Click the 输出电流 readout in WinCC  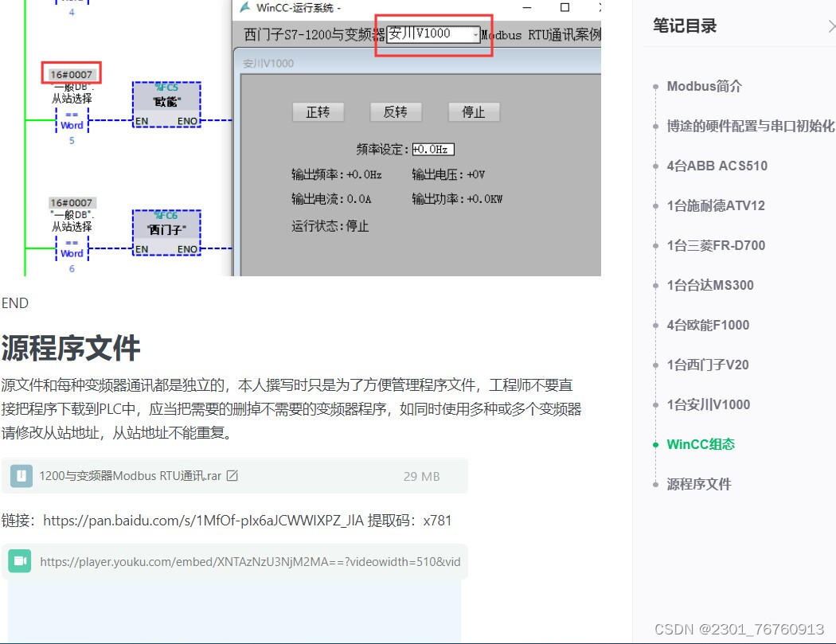(x=331, y=199)
